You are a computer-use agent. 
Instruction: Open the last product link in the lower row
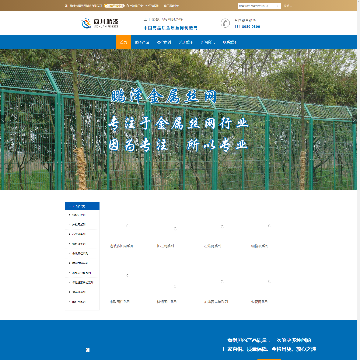tap(259, 302)
